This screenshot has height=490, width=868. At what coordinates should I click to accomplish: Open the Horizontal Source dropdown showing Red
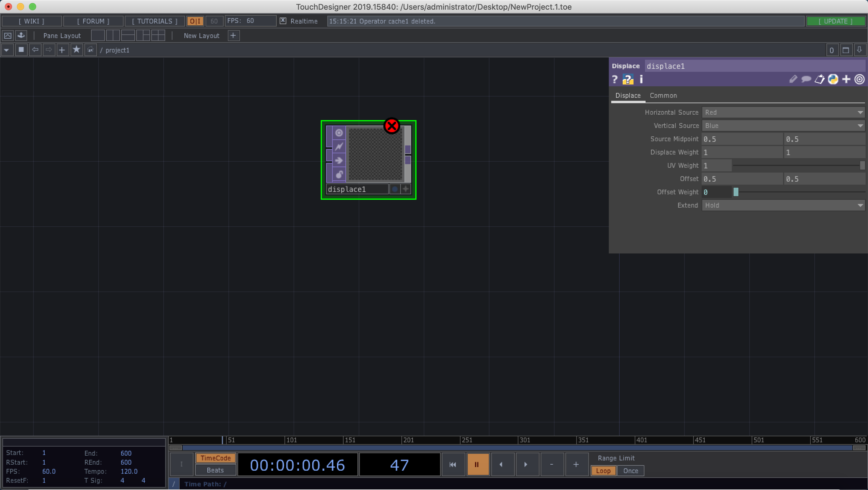(x=782, y=112)
